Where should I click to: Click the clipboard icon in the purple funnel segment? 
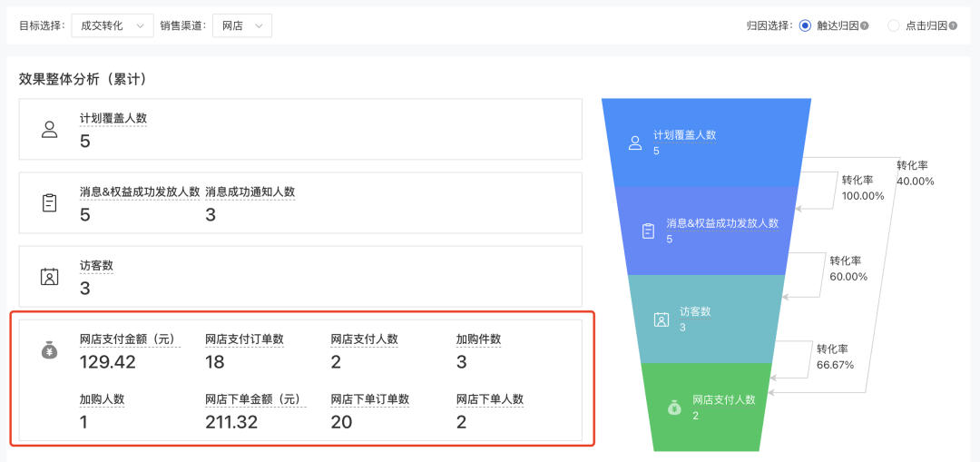pos(649,231)
